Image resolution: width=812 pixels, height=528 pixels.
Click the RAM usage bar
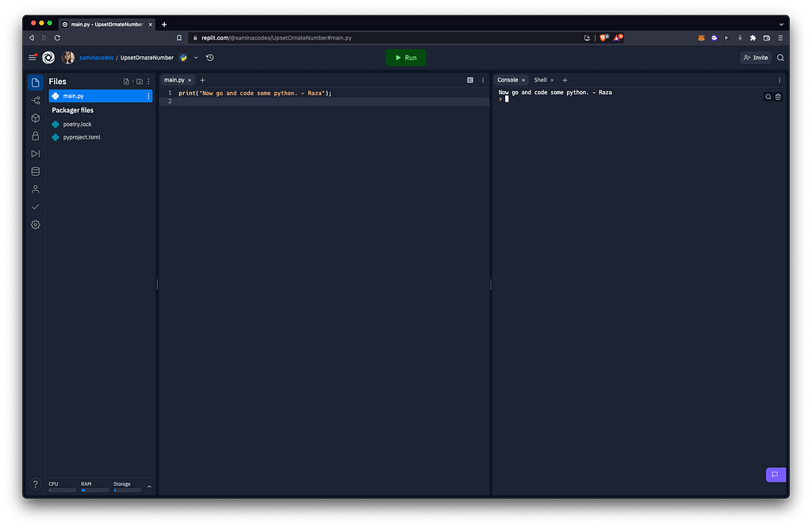click(95, 490)
